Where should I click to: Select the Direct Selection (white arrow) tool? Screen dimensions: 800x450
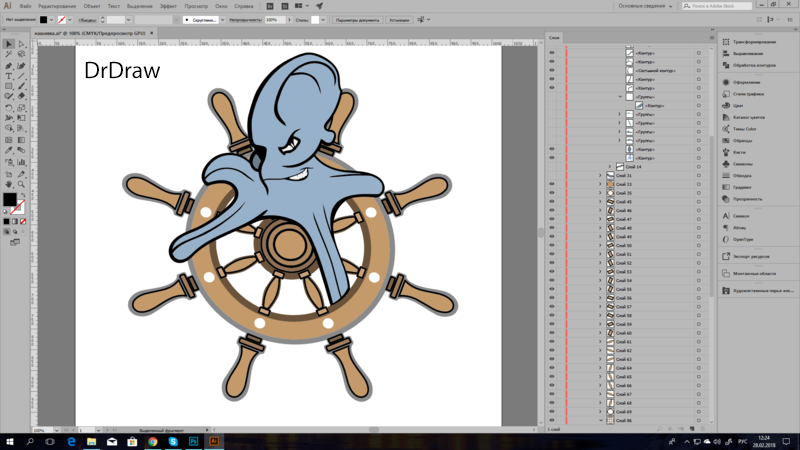point(21,44)
